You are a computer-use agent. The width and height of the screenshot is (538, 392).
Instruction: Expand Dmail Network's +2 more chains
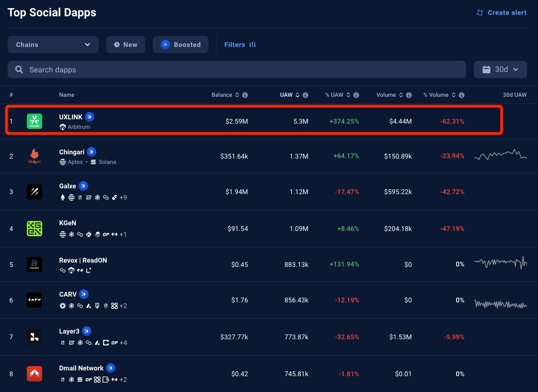(123, 380)
